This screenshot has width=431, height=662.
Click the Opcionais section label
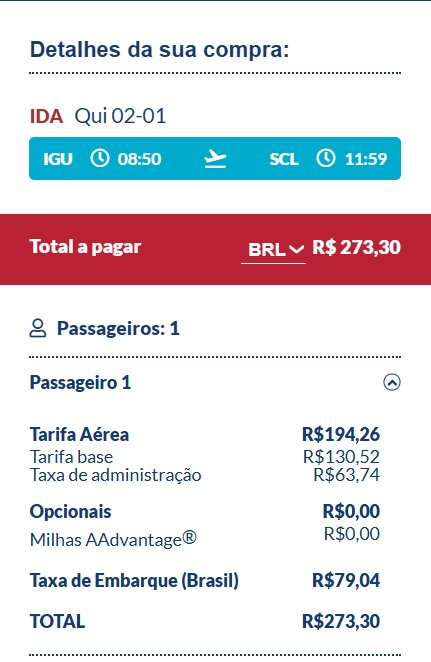tap(70, 512)
